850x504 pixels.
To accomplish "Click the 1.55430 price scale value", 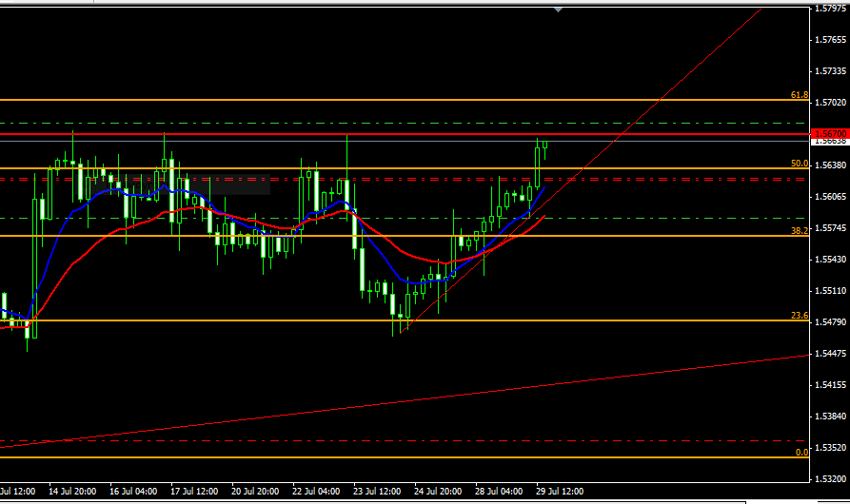I will point(830,260).
